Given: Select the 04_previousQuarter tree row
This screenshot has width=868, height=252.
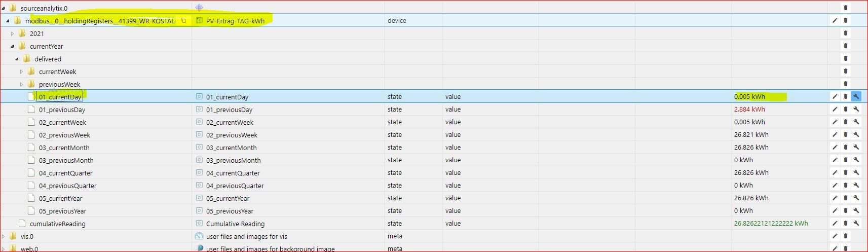Looking at the screenshot, I should click(x=67, y=186).
